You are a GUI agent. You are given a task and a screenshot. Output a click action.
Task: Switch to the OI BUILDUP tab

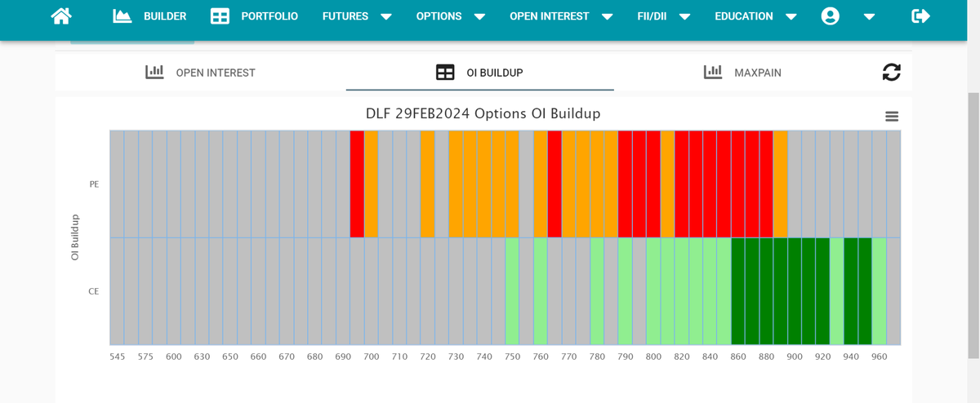495,73
